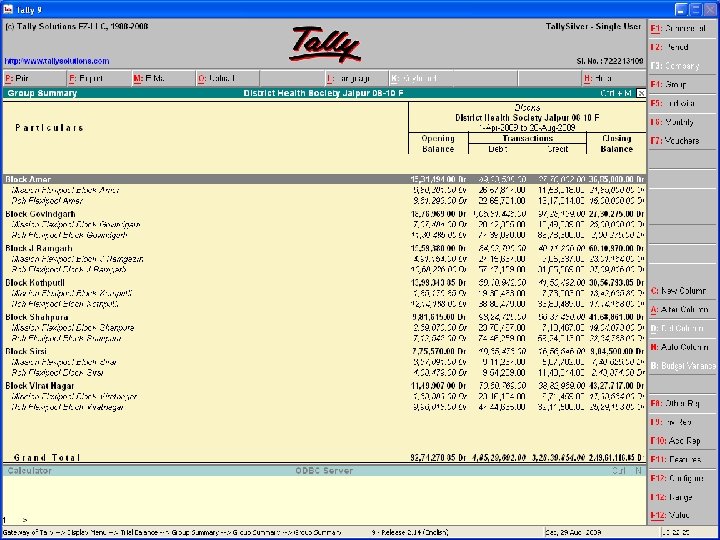
Task: Click the F9 Inv Rep button
Action: (x=683, y=422)
